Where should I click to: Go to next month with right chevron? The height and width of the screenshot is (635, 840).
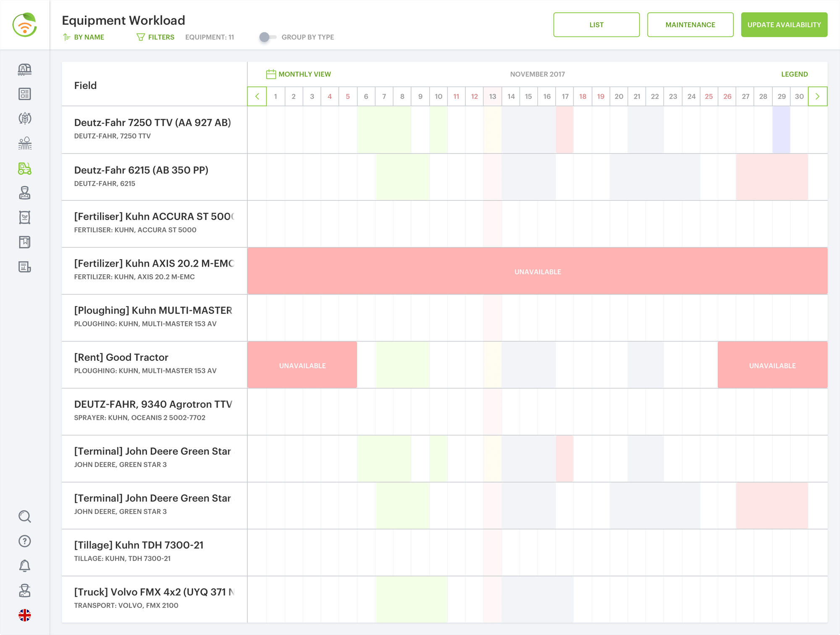817,97
